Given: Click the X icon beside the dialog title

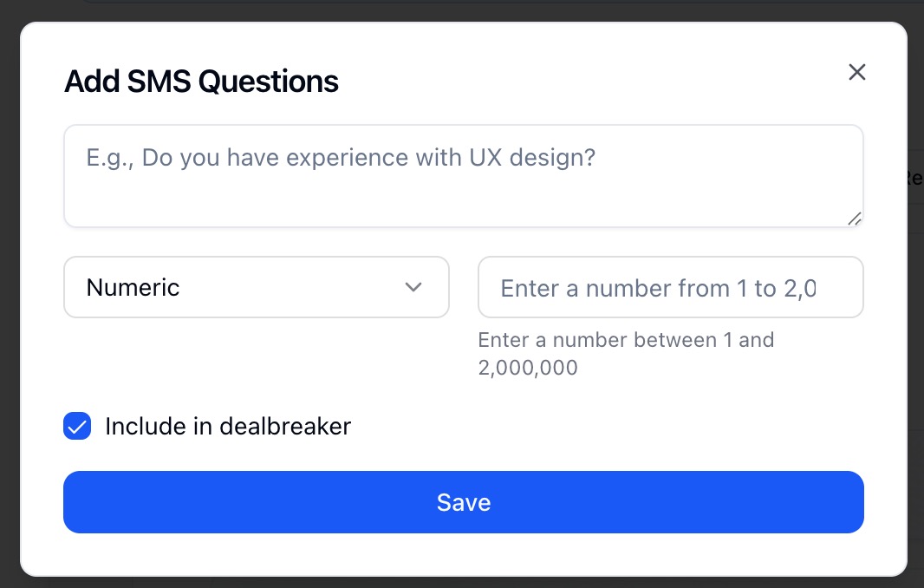Looking at the screenshot, I should (x=857, y=72).
